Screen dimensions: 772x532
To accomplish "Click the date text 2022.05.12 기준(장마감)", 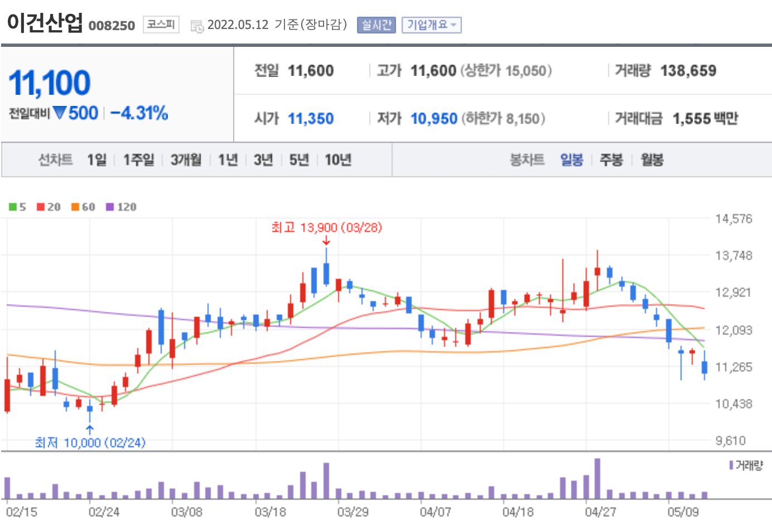I will (x=277, y=25).
